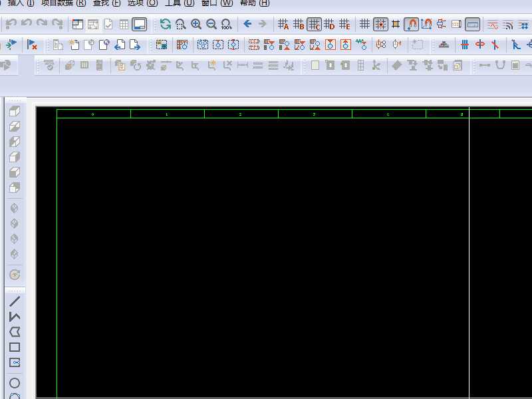Open the 插入 (I) menu

click(x=21, y=3)
